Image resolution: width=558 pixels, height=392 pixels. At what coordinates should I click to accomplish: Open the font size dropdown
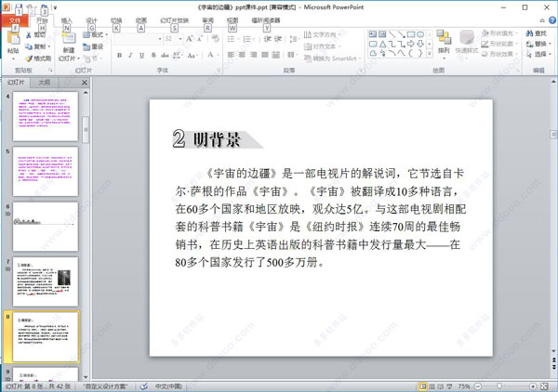180,39
